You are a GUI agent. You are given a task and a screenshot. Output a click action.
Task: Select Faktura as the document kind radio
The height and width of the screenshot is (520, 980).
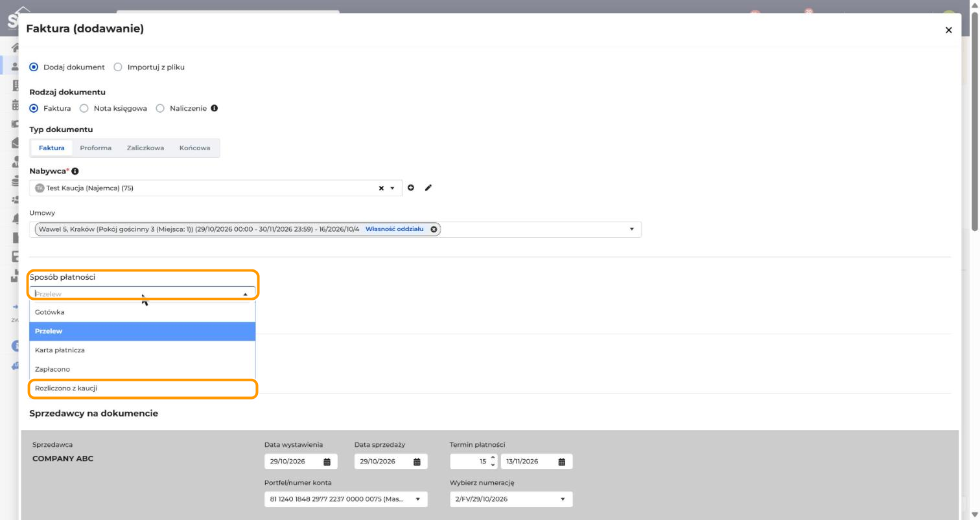point(34,108)
